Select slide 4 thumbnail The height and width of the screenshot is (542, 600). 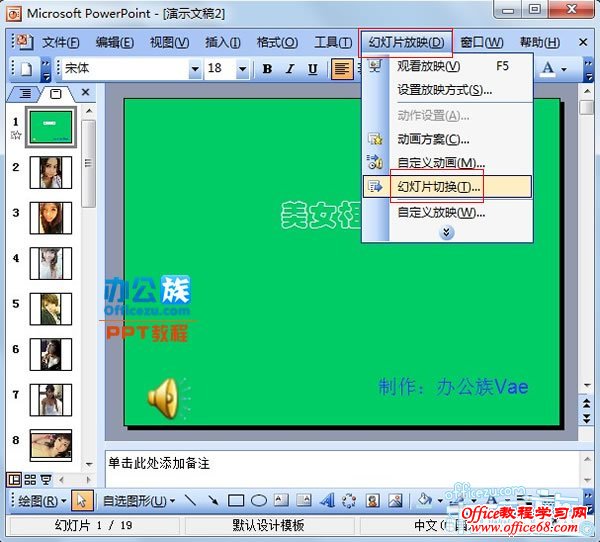tap(51, 263)
